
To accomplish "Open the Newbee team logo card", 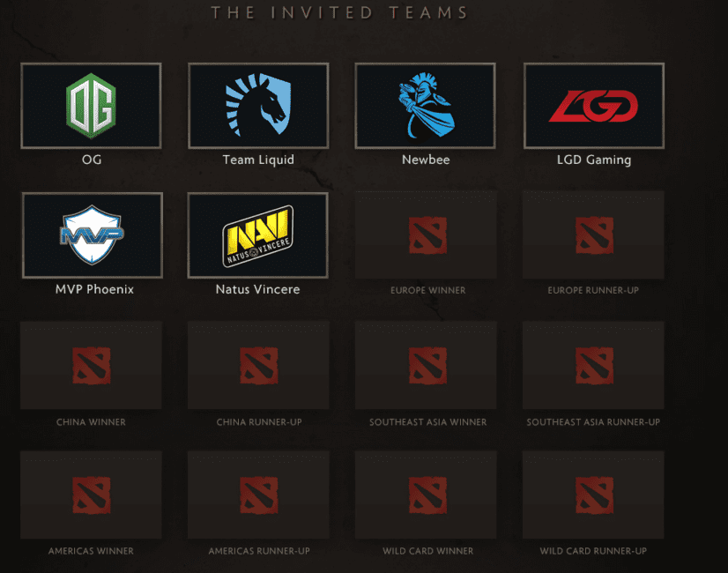I will [x=426, y=106].
